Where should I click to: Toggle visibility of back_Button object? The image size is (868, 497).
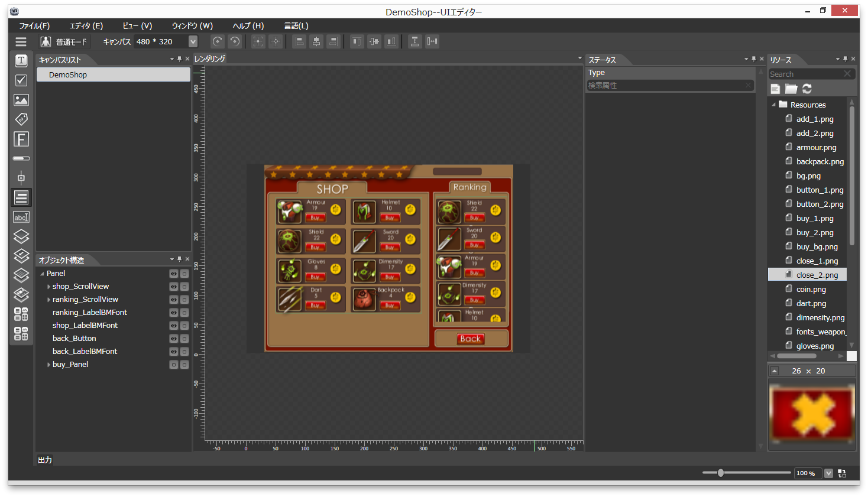(173, 338)
